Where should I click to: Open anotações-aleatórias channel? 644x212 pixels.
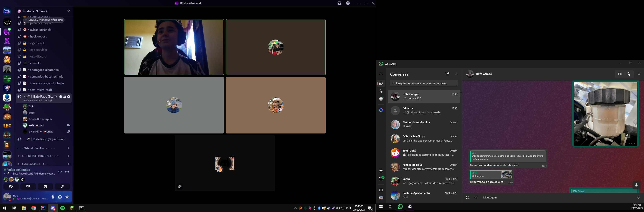(44, 70)
